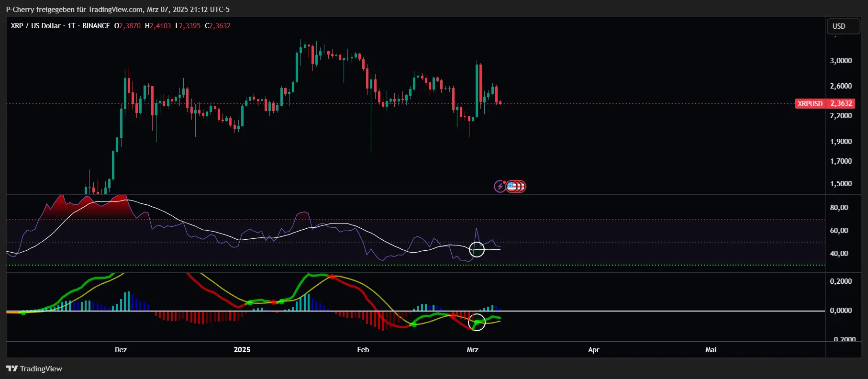Click the RSI 60,00 axis label

[x=839, y=231]
